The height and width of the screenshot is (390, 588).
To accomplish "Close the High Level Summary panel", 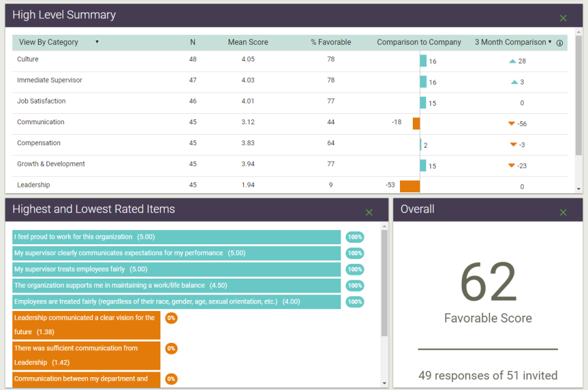I will click(563, 18).
